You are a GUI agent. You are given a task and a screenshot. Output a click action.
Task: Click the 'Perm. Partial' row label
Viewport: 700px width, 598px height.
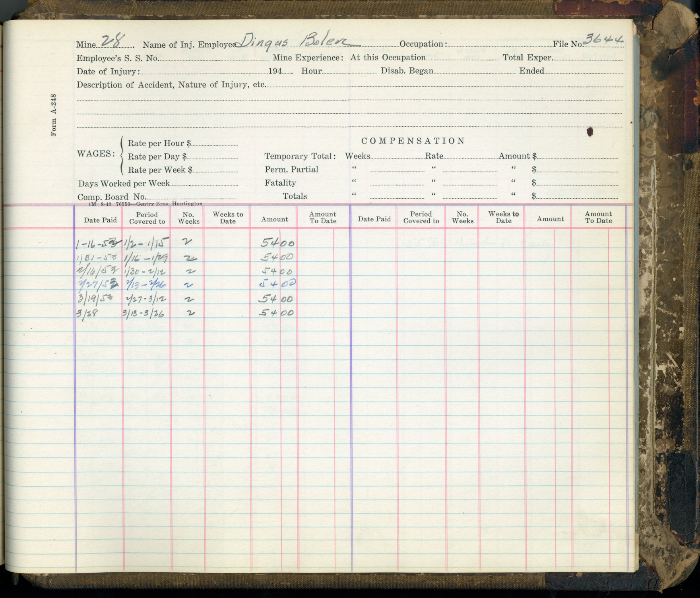tap(291, 170)
